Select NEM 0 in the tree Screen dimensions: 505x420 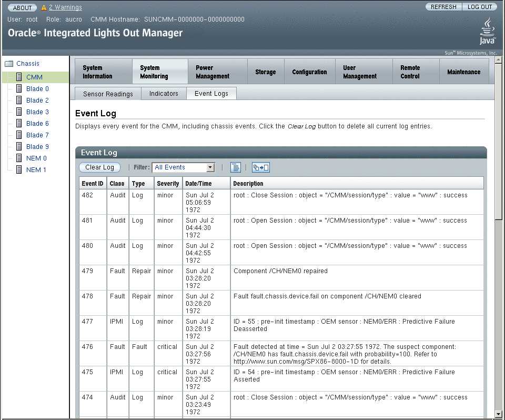click(x=36, y=158)
